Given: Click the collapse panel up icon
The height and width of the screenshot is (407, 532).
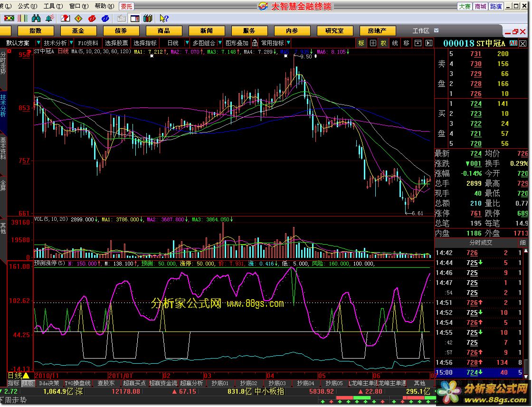Looking at the screenshot, I should pos(418,43).
